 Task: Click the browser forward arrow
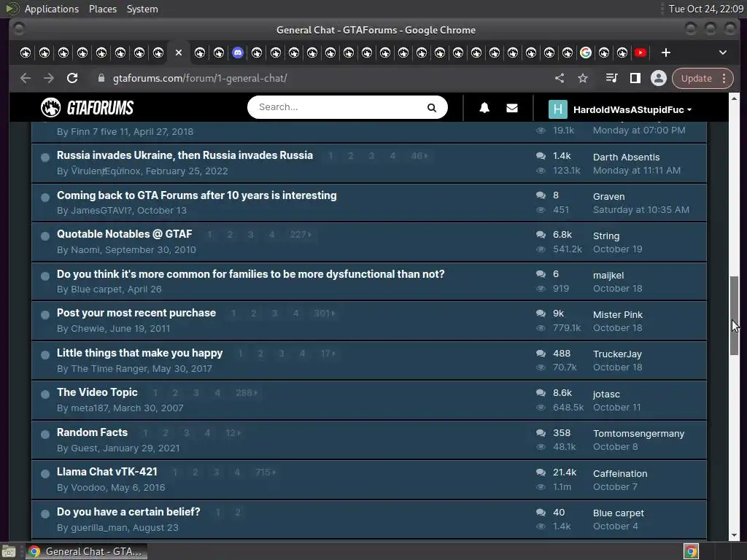point(49,78)
